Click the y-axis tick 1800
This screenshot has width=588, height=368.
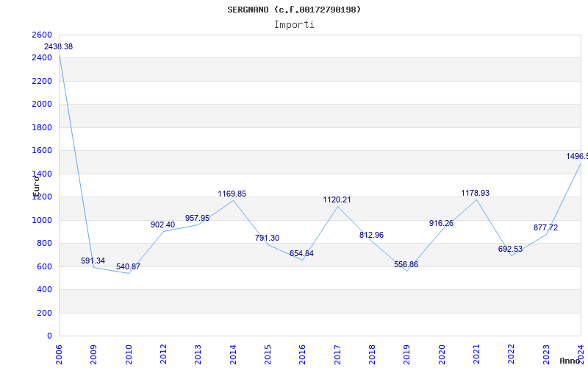pyautogui.click(x=42, y=127)
